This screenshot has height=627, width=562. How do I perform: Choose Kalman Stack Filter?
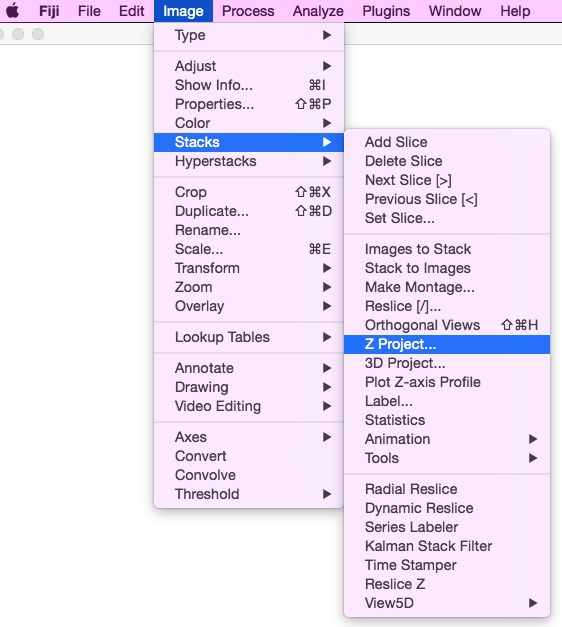coord(447,546)
